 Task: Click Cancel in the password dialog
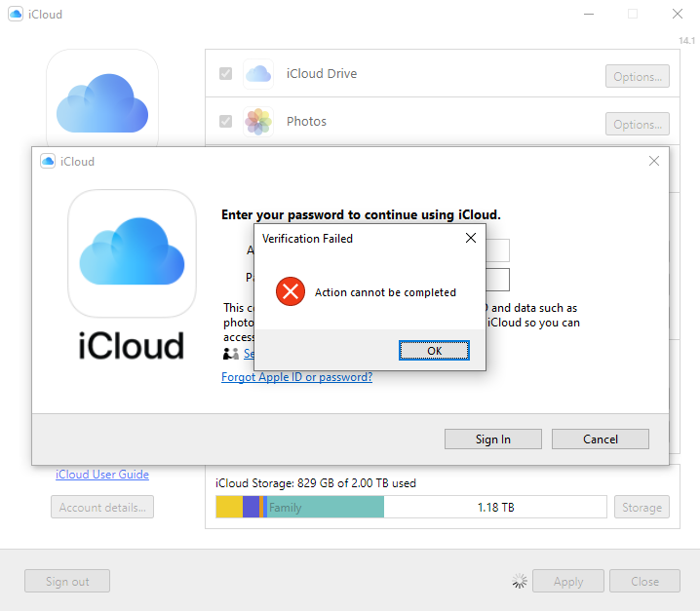pyautogui.click(x=600, y=439)
